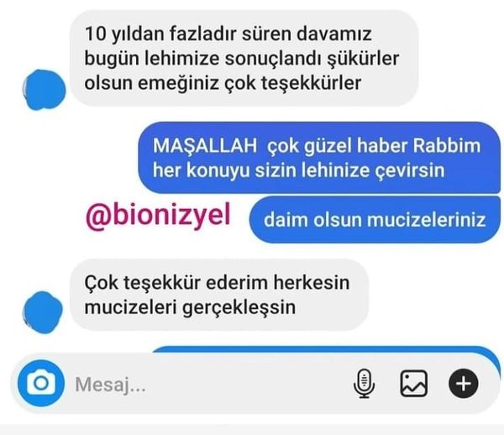Open the avatar beside the Çok teşekkür message

pos(43,312)
